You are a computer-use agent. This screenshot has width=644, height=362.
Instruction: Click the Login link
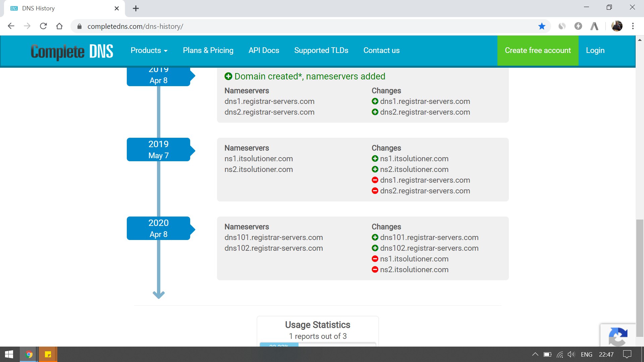click(595, 50)
